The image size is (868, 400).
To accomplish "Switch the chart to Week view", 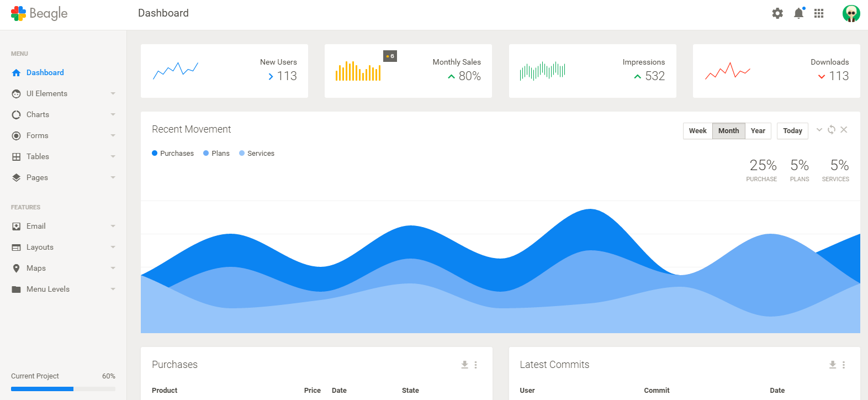I will click(x=697, y=131).
